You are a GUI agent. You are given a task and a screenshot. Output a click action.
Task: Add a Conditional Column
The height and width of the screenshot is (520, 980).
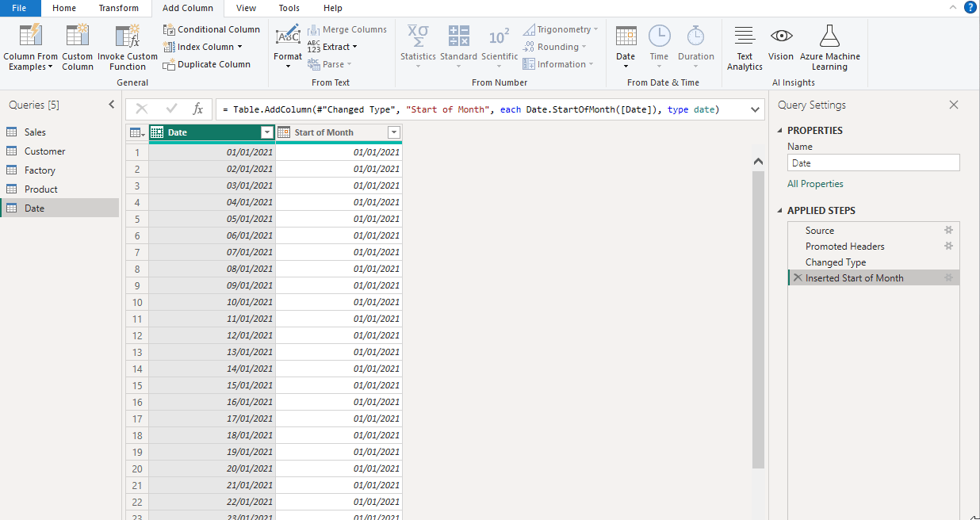pos(212,29)
